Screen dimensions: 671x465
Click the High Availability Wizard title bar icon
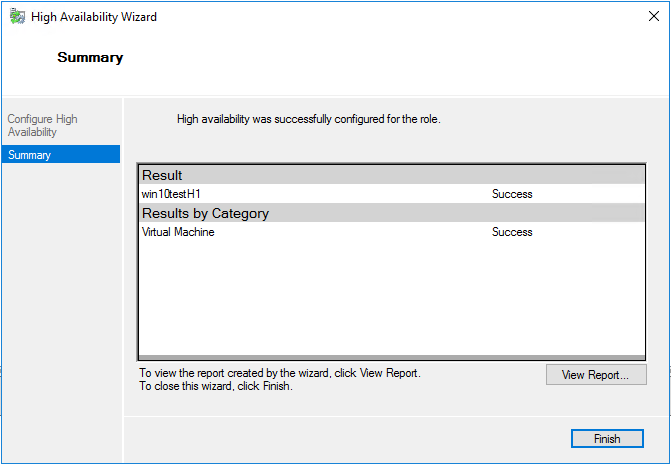pos(18,16)
